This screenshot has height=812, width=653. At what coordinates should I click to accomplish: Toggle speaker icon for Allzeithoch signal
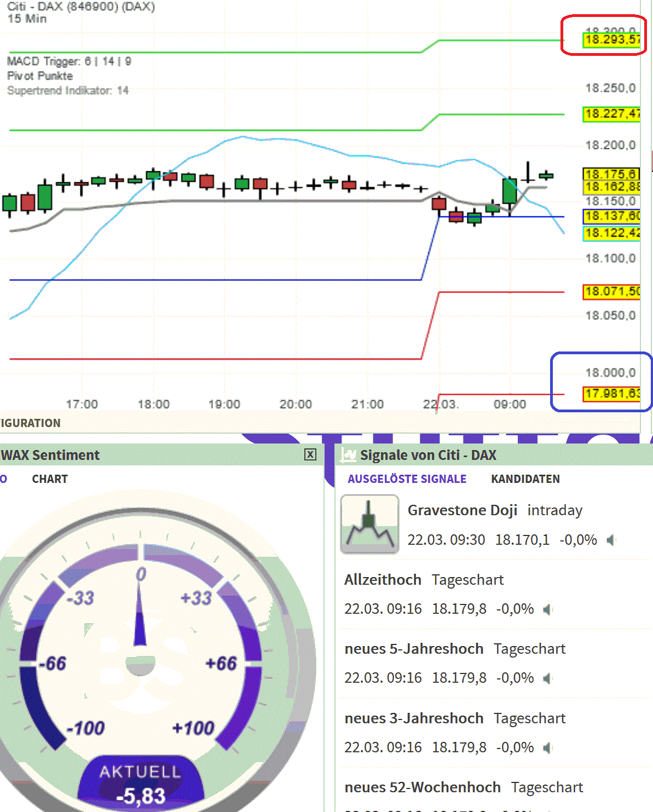point(547,609)
